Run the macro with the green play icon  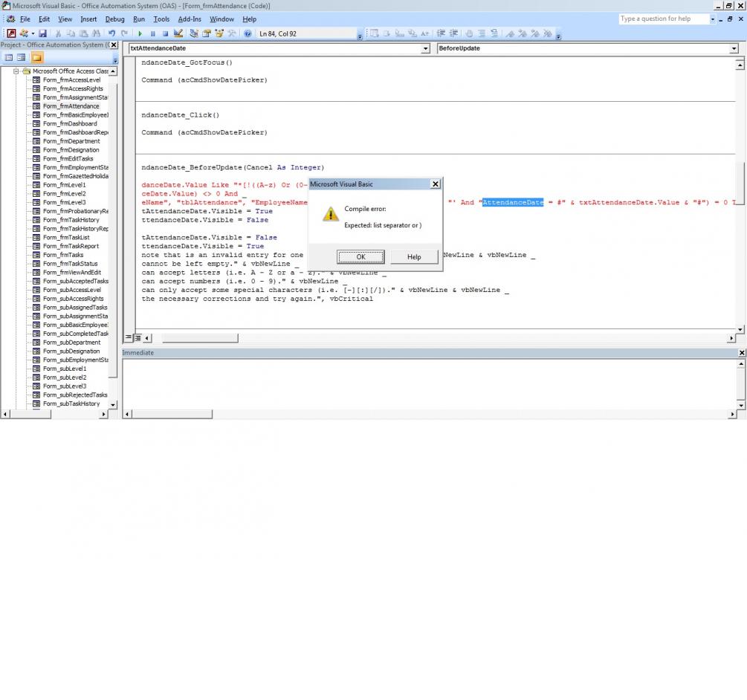pyautogui.click(x=140, y=33)
